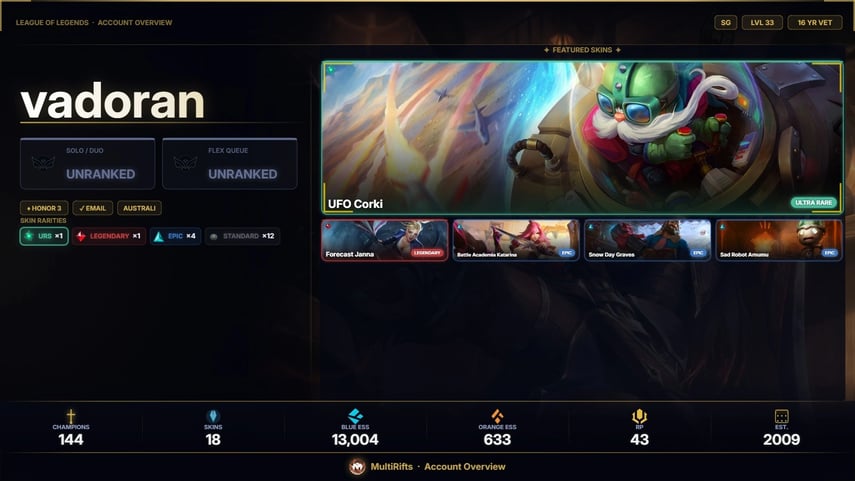Select the URS ×1 rarity chip
The width and height of the screenshot is (855, 481).
[44, 236]
